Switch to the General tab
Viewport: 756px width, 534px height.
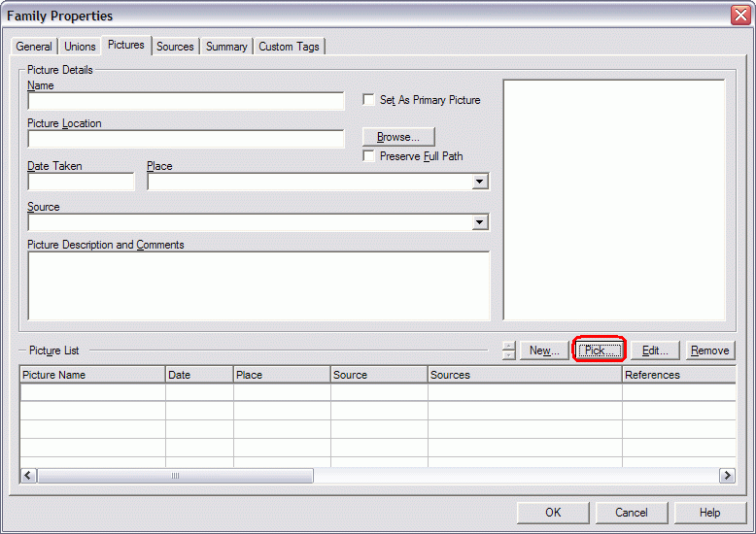[34, 47]
